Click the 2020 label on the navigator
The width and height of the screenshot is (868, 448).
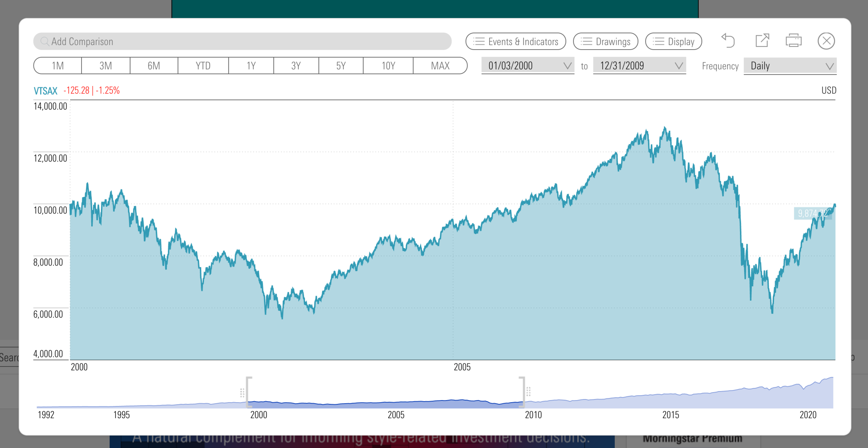pos(808,415)
